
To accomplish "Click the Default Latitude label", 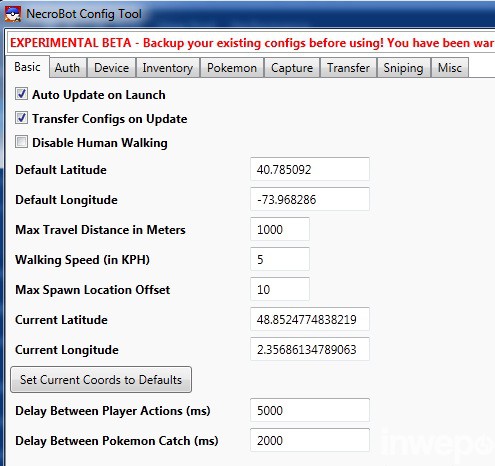I will pyautogui.click(x=61, y=170).
